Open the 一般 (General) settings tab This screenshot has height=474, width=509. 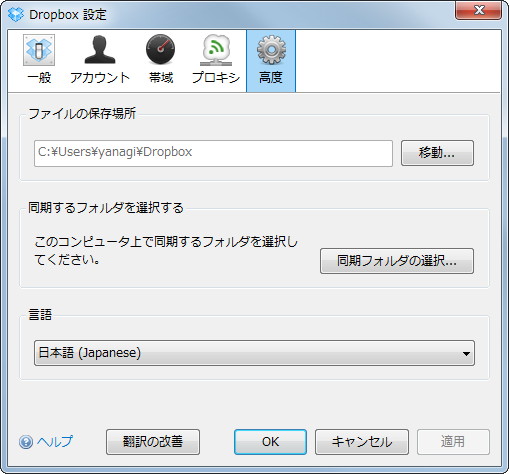pos(39,60)
